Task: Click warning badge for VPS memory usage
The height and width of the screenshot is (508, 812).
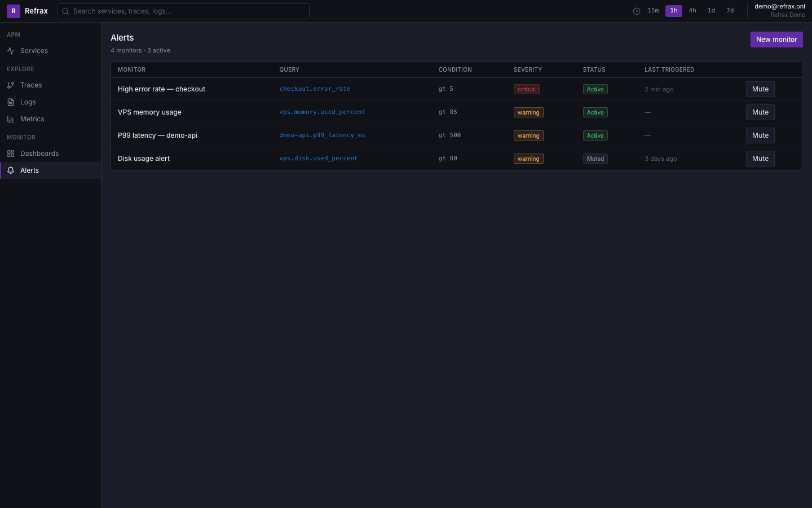Action: [528, 112]
